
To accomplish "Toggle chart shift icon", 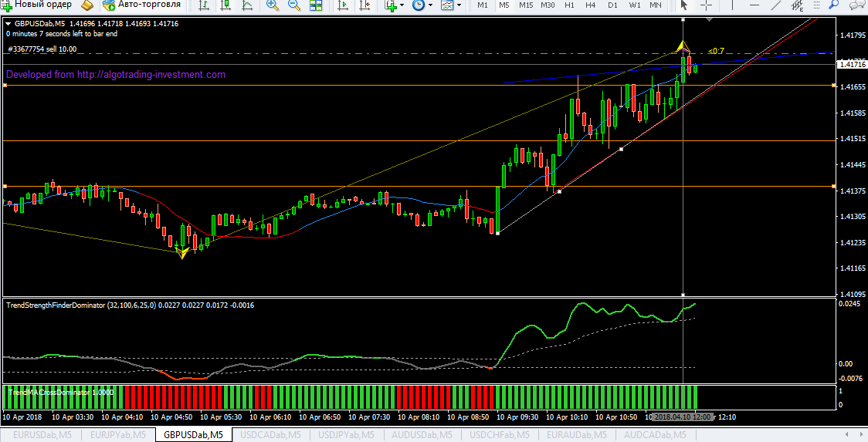I will coord(364,5).
